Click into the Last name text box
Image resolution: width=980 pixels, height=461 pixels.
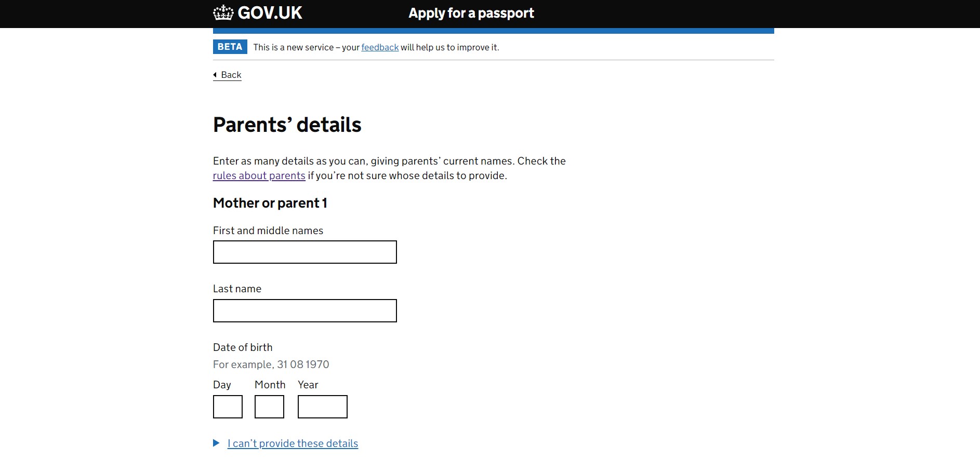pyautogui.click(x=304, y=310)
